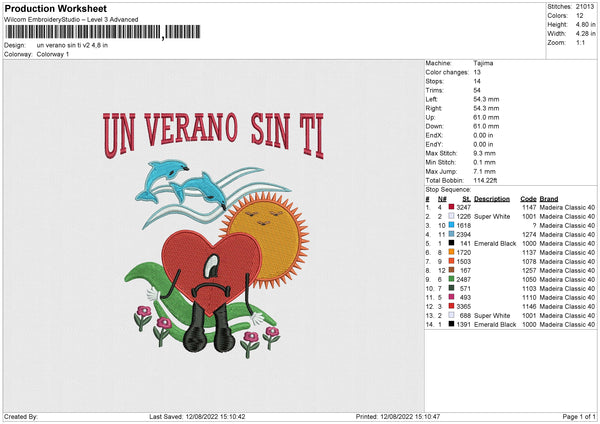Click the Machine value "Tajima"

pyautogui.click(x=483, y=63)
